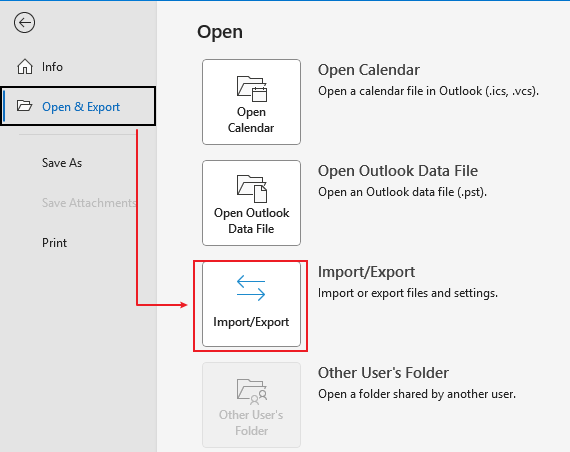
Task: Select Open & Export text in sidebar
Action: pos(81,107)
